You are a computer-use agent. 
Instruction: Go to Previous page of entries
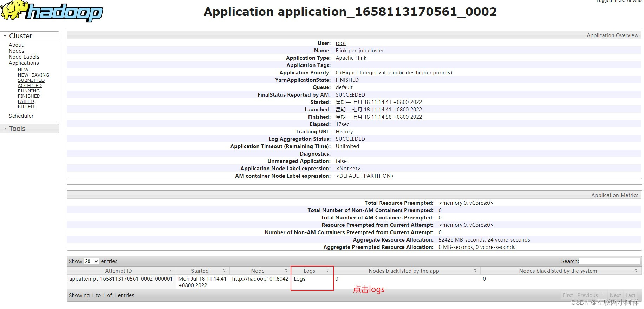pos(587,295)
